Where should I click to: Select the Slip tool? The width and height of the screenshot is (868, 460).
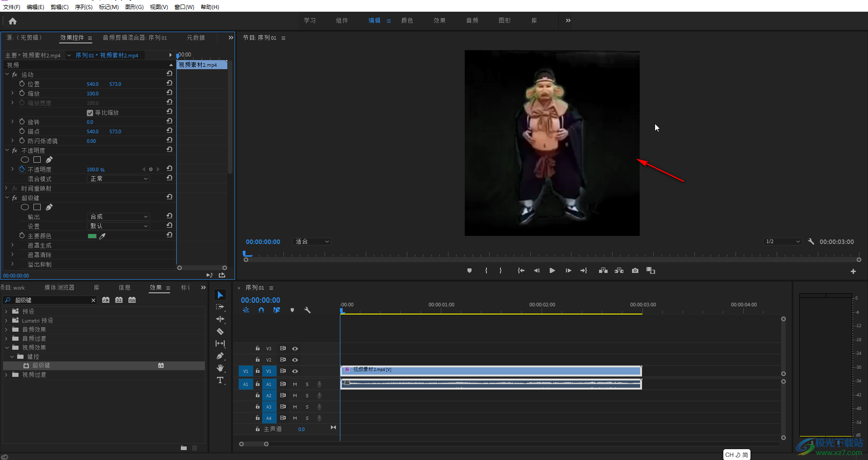pyautogui.click(x=220, y=343)
